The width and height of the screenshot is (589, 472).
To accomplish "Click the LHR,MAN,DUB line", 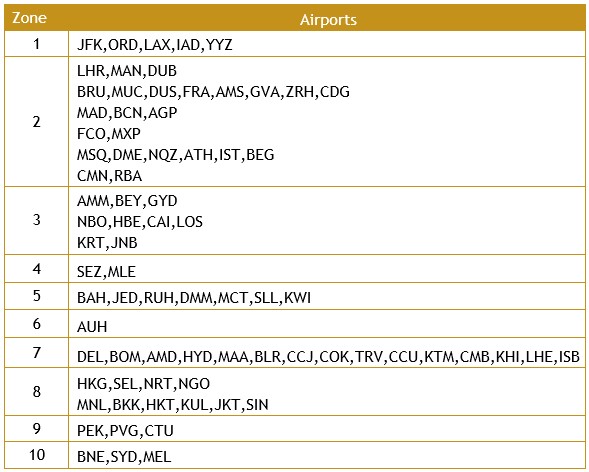I will (127, 71).
